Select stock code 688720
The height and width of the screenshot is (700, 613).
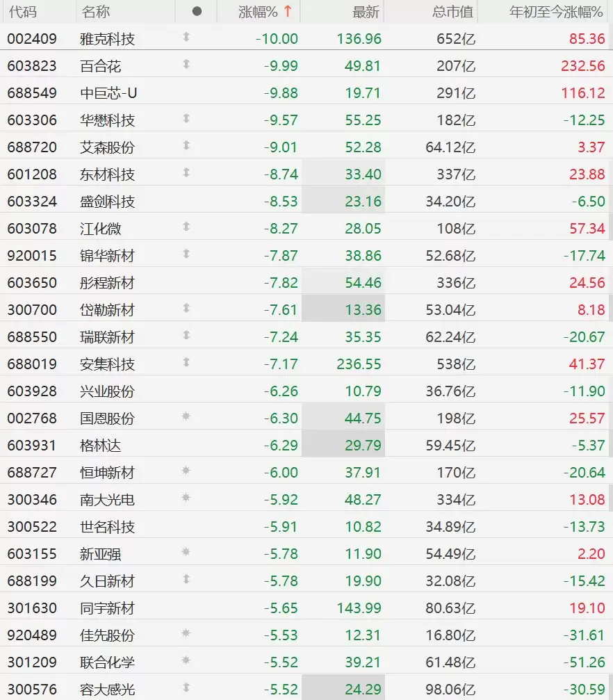32,147
